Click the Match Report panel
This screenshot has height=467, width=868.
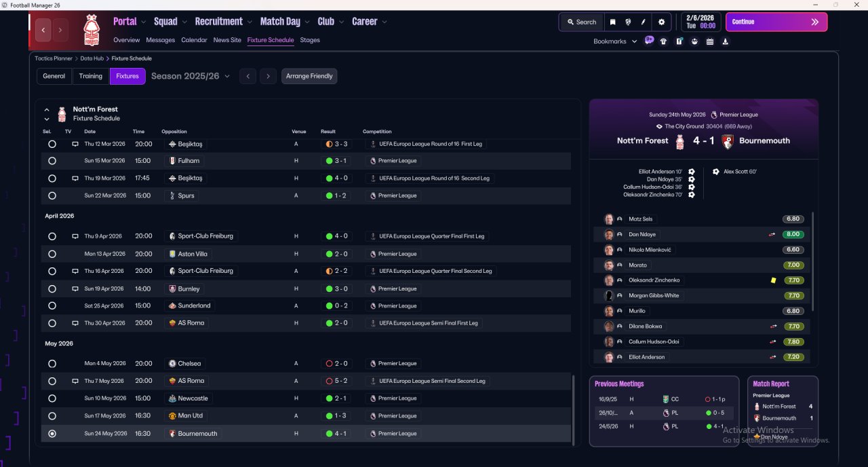pyautogui.click(x=783, y=411)
